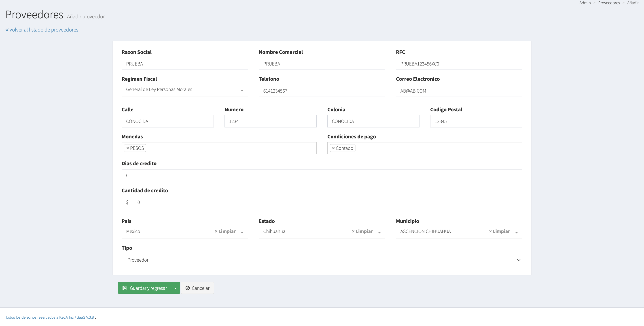This screenshot has height=326, width=644.
Task: Open the save options caret dropdown
Action: tap(176, 288)
